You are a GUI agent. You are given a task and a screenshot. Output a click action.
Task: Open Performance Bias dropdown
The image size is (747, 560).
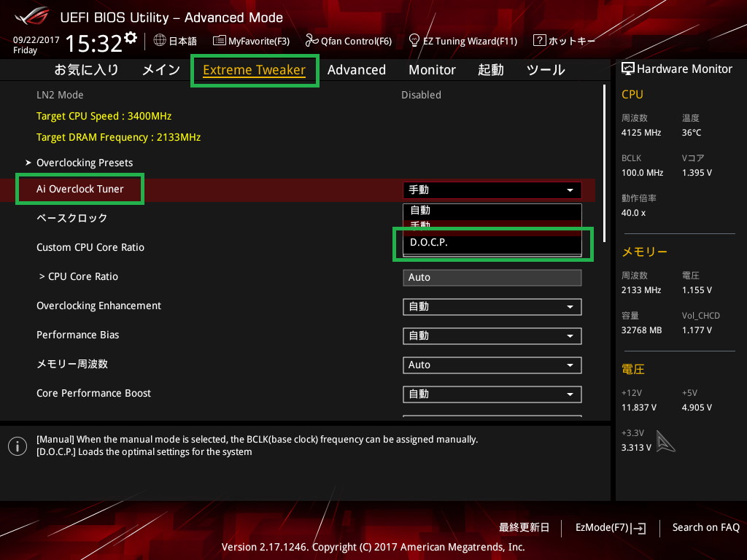492,336
